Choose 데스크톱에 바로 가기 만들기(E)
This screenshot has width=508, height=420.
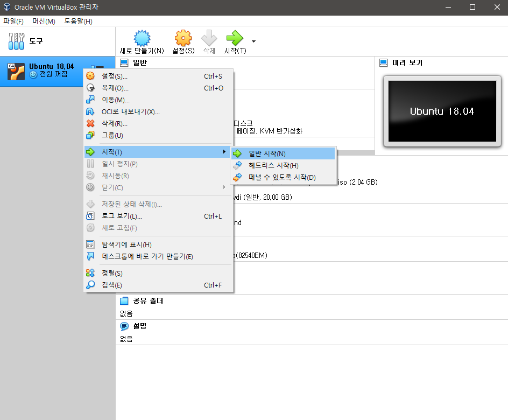(x=158, y=256)
